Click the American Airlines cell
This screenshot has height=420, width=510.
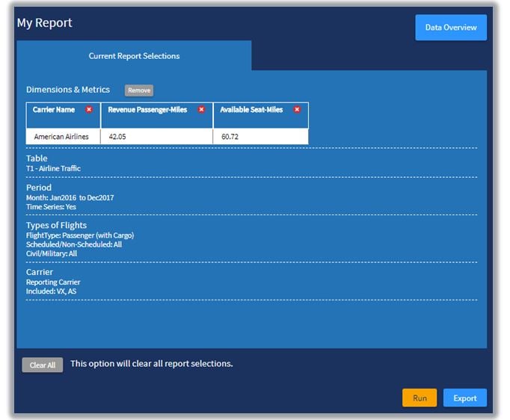pos(61,137)
